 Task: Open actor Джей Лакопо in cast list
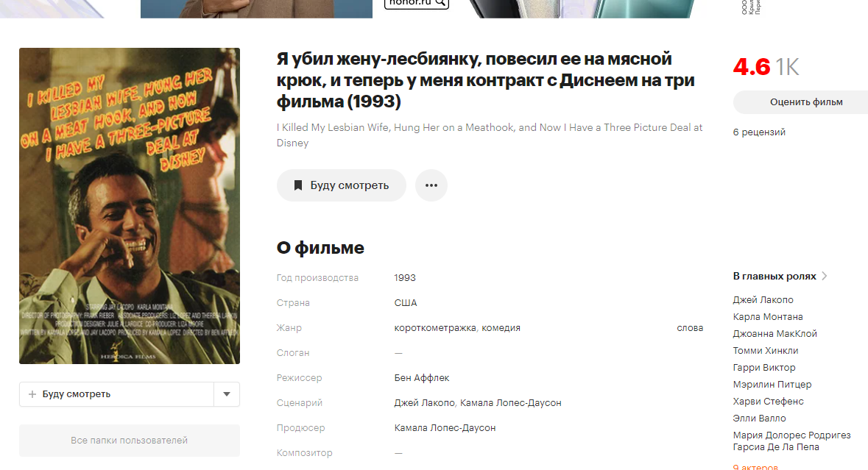pyautogui.click(x=763, y=299)
